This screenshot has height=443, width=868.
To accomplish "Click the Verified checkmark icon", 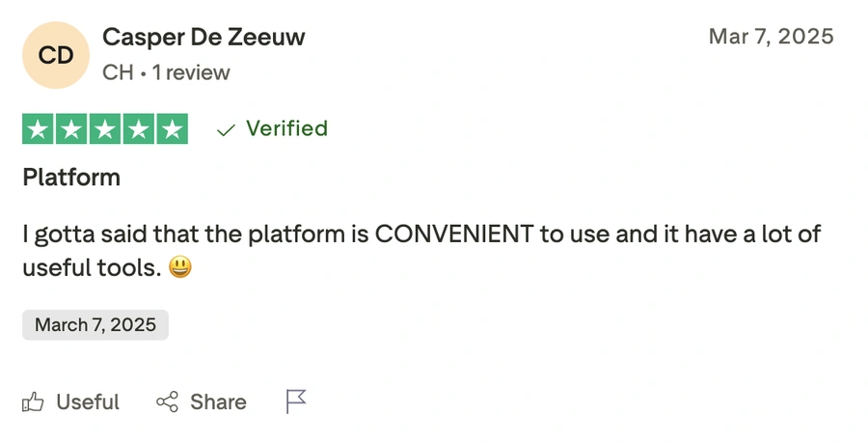I will pos(227,129).
